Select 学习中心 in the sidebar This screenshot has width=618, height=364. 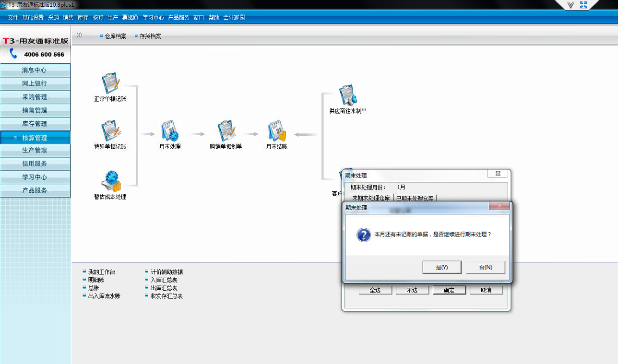coord(35,177)
